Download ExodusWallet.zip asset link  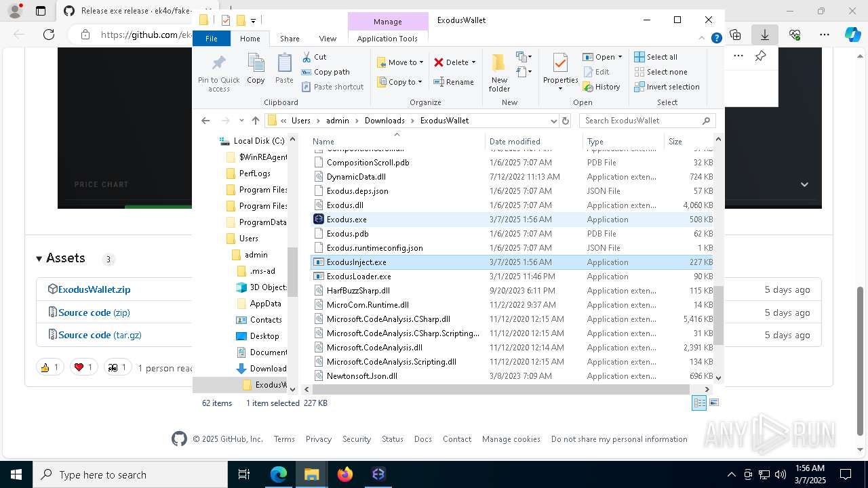94,289
